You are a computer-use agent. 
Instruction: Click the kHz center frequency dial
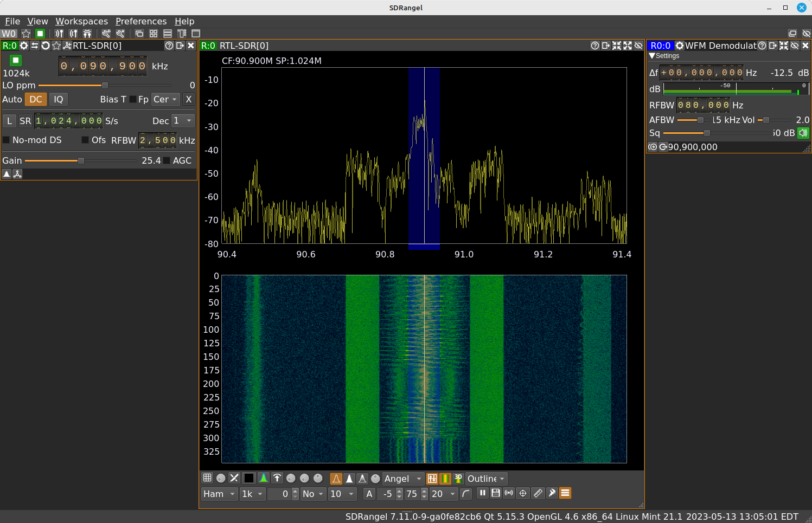(x=103, y=66)
